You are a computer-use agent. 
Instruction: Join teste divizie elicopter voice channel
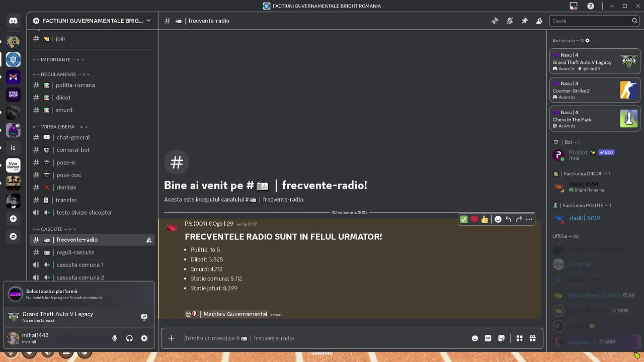(92, 213)
